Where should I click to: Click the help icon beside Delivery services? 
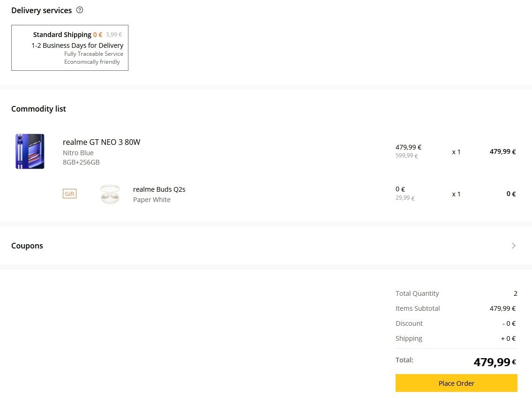coord(80,10)
